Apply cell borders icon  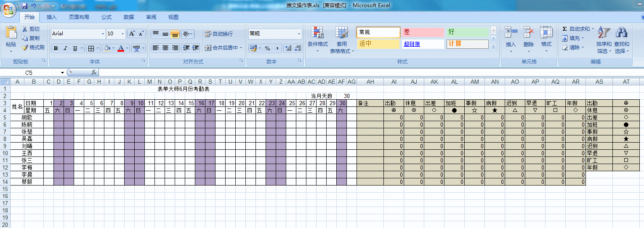90,48
